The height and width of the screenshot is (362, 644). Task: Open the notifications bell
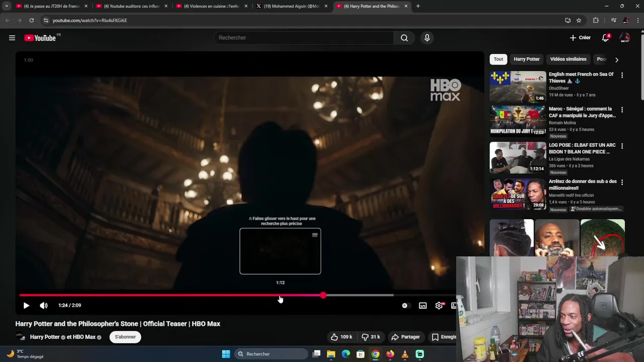coord(606,38)
